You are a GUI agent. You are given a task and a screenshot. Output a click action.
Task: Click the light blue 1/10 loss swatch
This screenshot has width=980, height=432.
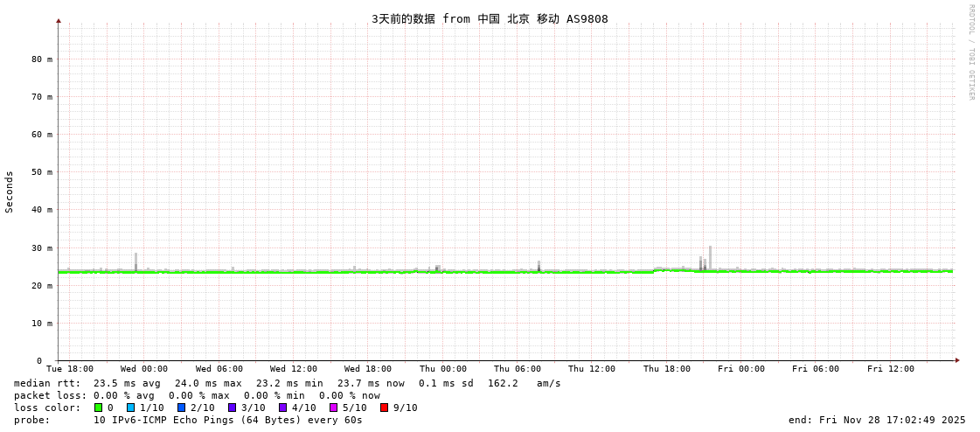click(x=131, y=408)
